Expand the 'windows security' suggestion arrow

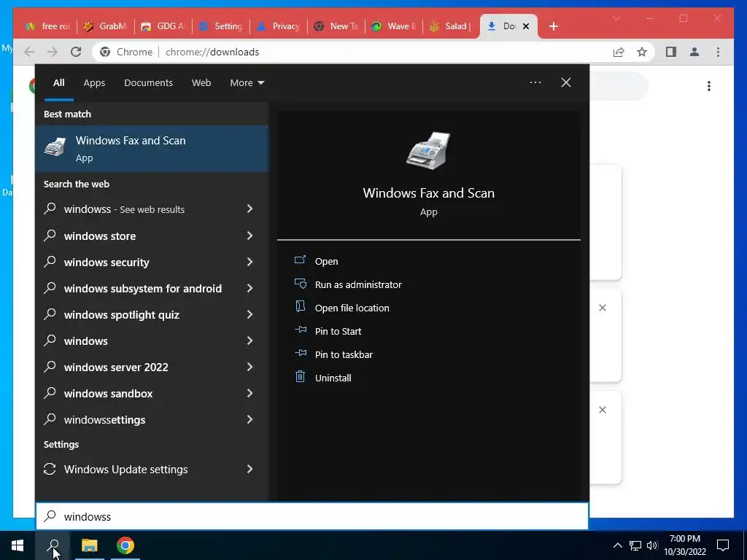249,262
